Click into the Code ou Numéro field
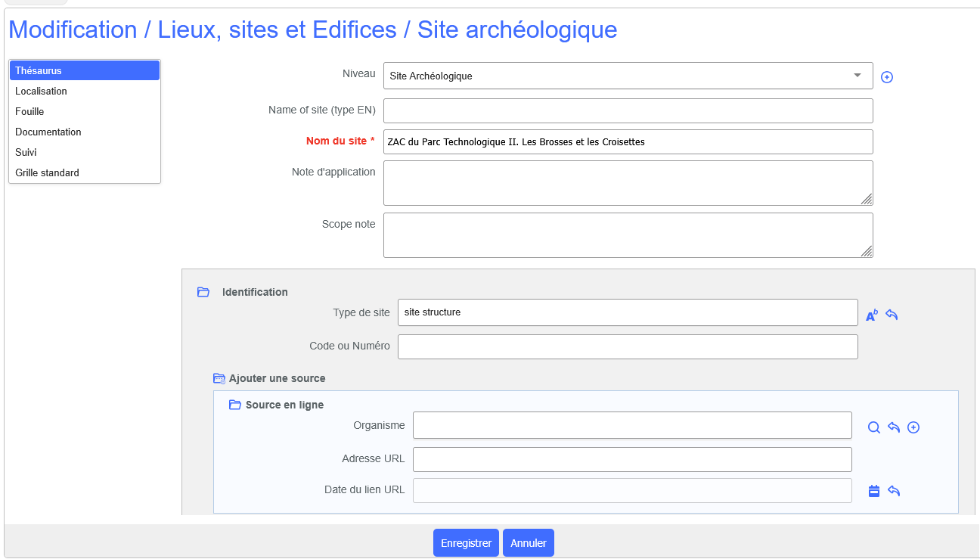This screenshot has width=980, height=559. [628, 346]
